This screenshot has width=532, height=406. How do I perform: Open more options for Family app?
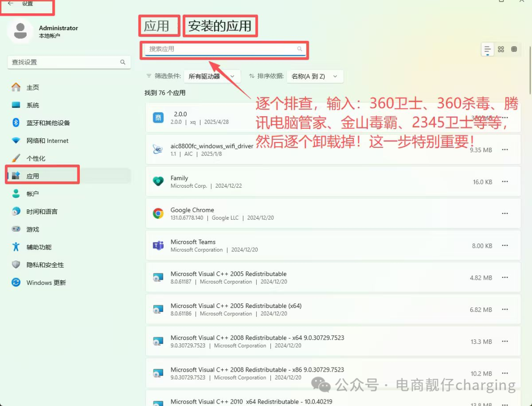pos(505,182)
